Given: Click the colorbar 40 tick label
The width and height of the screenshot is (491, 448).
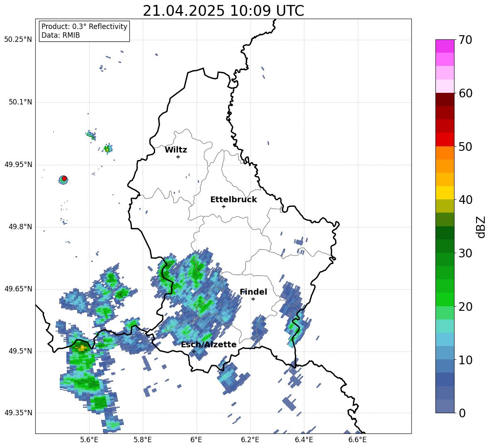Looking at the screenshot, I should point(466,200).
